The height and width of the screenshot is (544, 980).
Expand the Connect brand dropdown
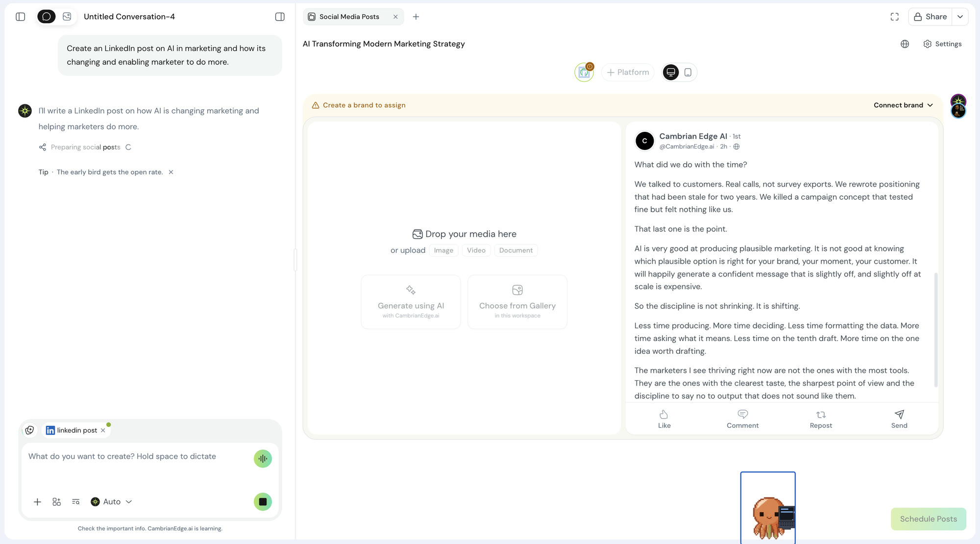pyautogui.click(x=903, y=105)
